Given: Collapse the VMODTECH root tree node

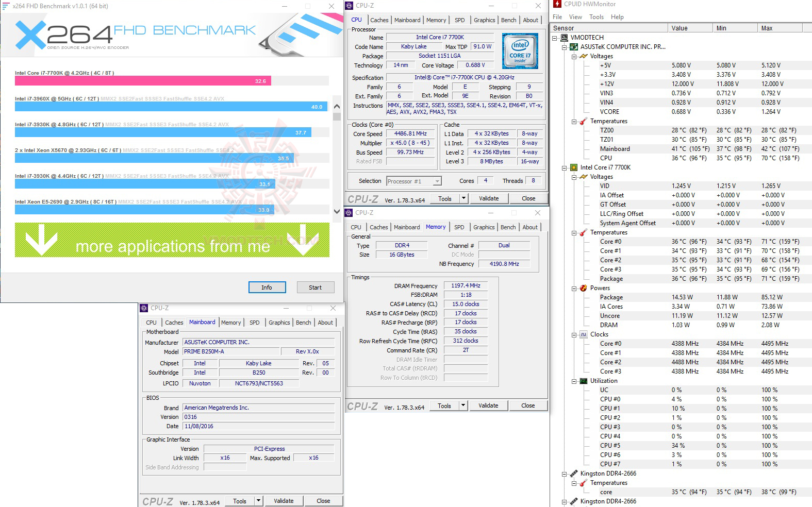Looking at the screenshot, I should point(555,38).
